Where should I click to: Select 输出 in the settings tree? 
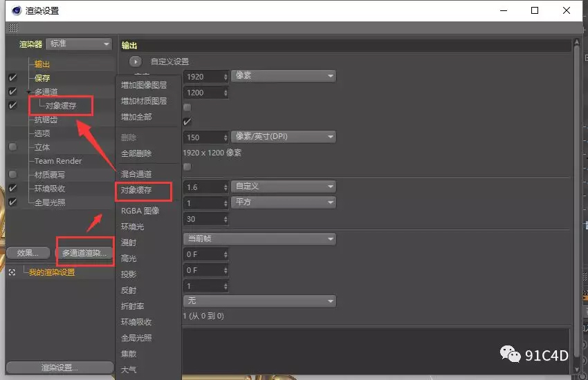click(x=42, y=64)
